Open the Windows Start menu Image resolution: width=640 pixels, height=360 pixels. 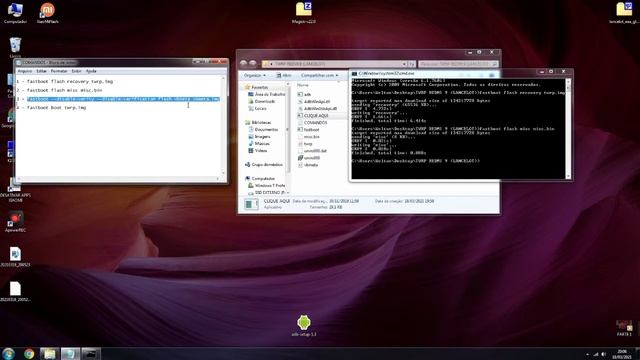(x=8, y=353)
